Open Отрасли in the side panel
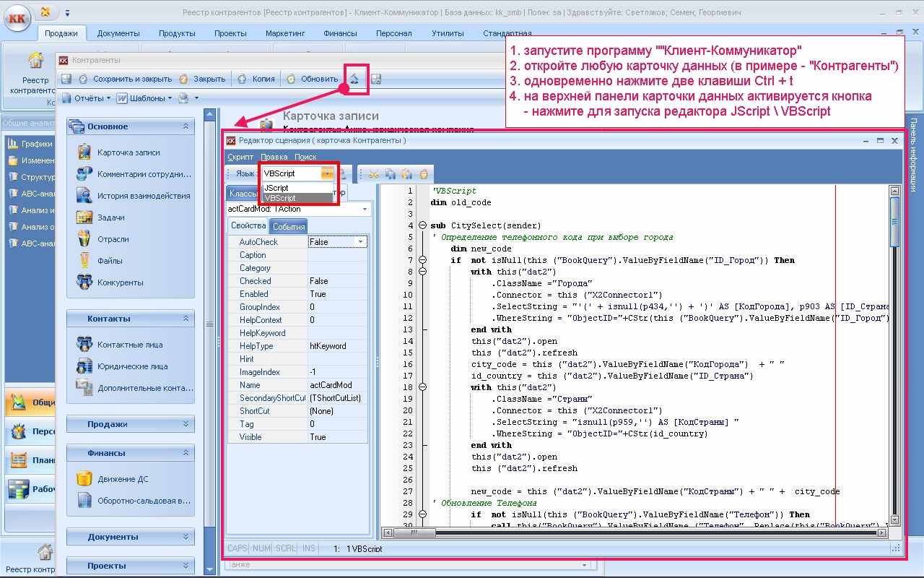The width and height of the screenshot is (924, 578). 103,239
